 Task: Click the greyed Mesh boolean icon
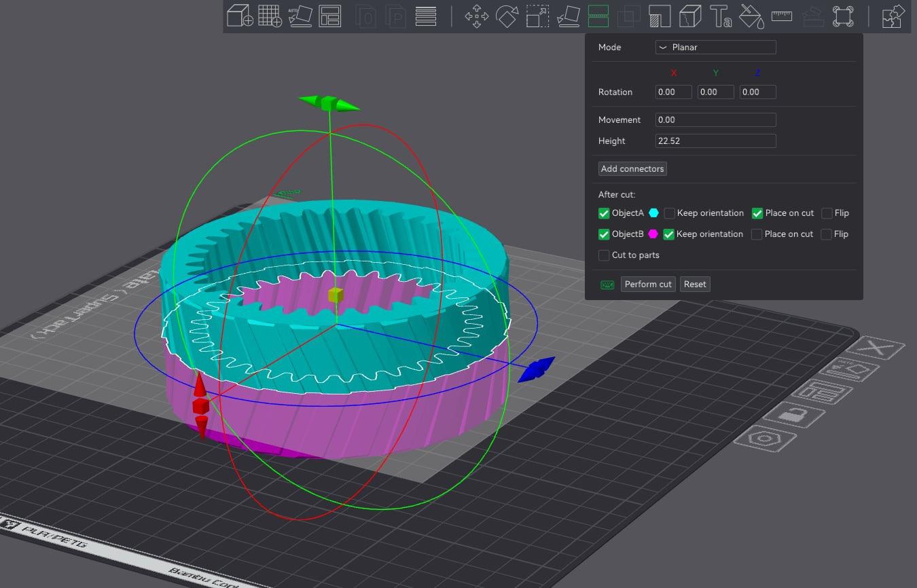point(628,16)
